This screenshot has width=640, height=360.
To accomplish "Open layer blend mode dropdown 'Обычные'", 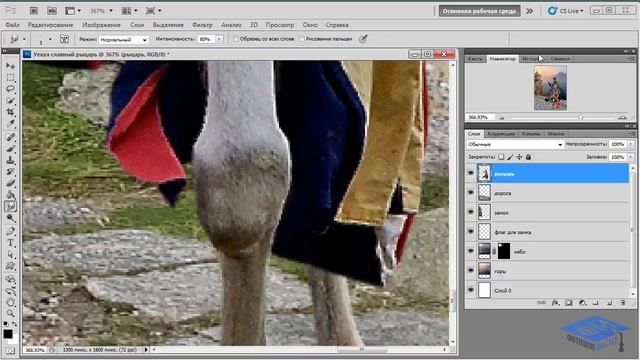I will (x=515, y=144).
